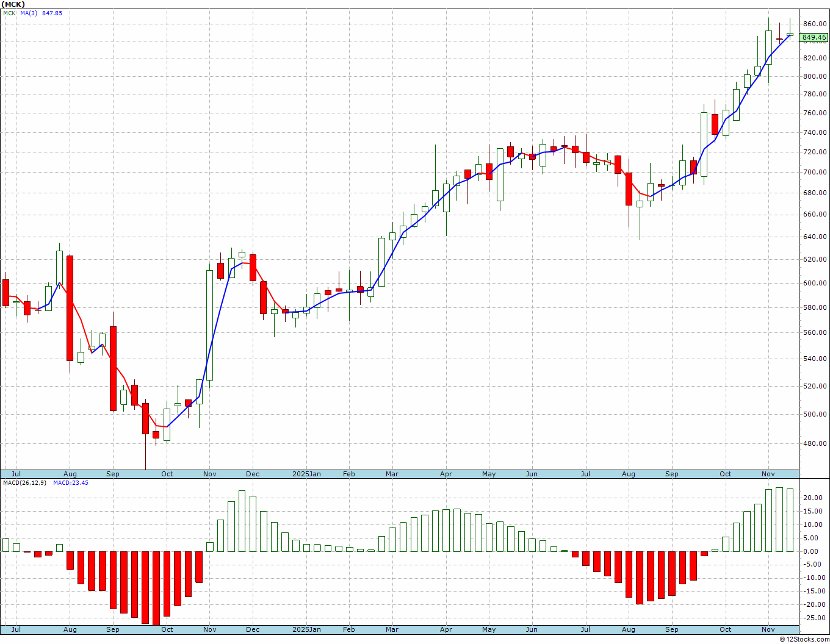Click the MA(3) 847.85 indicator label
The width and height of the screenshot is (830, 644).
[x=41, y=13]
